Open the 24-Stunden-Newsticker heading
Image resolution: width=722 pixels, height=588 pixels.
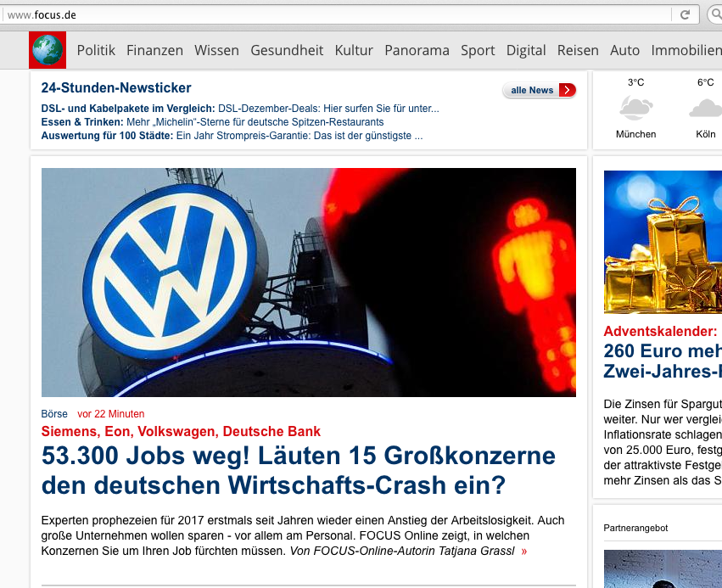pos(116,87)
